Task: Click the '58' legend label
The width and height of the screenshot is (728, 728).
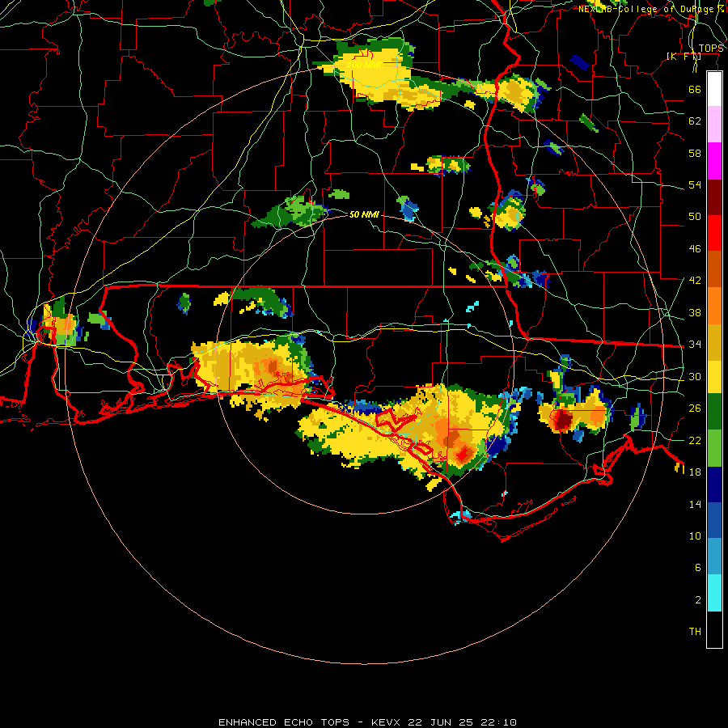Action: pyautogui.click(x=695, y=153)
